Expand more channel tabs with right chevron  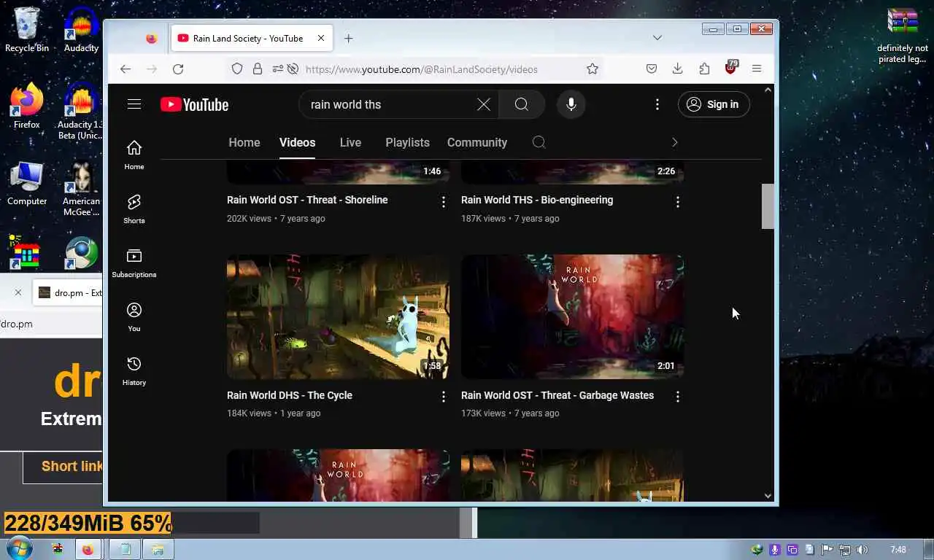pyautogui.click(x=674, y=142)
